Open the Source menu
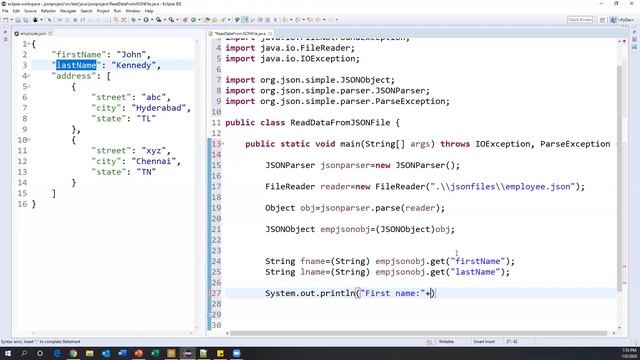This screenshot has width=640, height=360. (30, 11)
